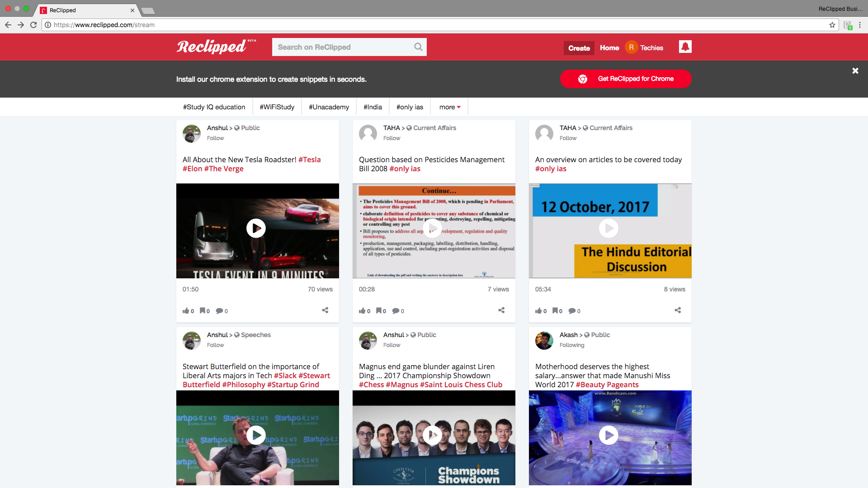Open the Techies profile menu
This screenshot has height=488, width=868.
point(644,47)
